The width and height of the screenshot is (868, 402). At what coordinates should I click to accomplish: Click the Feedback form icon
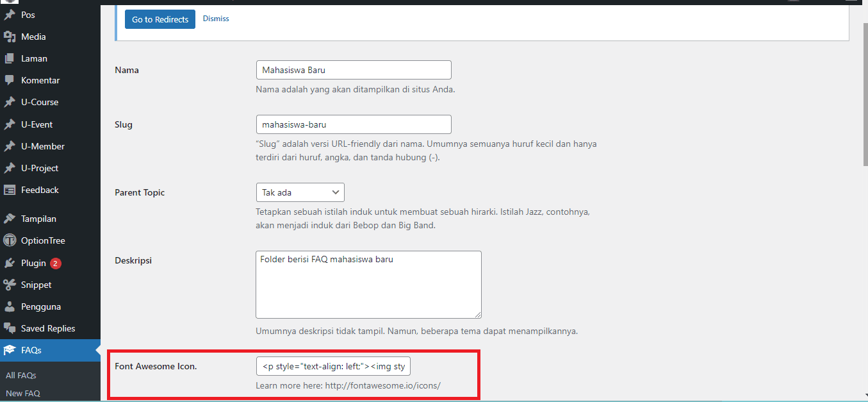pos(10,190)
